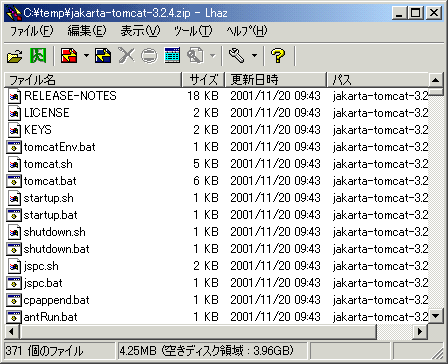Click the yellow question mark help icon
Screen dimensions: 448x364
(278, 56)
